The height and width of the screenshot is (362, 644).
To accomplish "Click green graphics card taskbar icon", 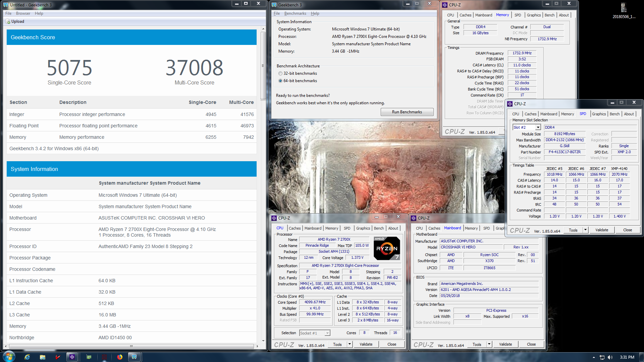I will click(x=89, y=357).
